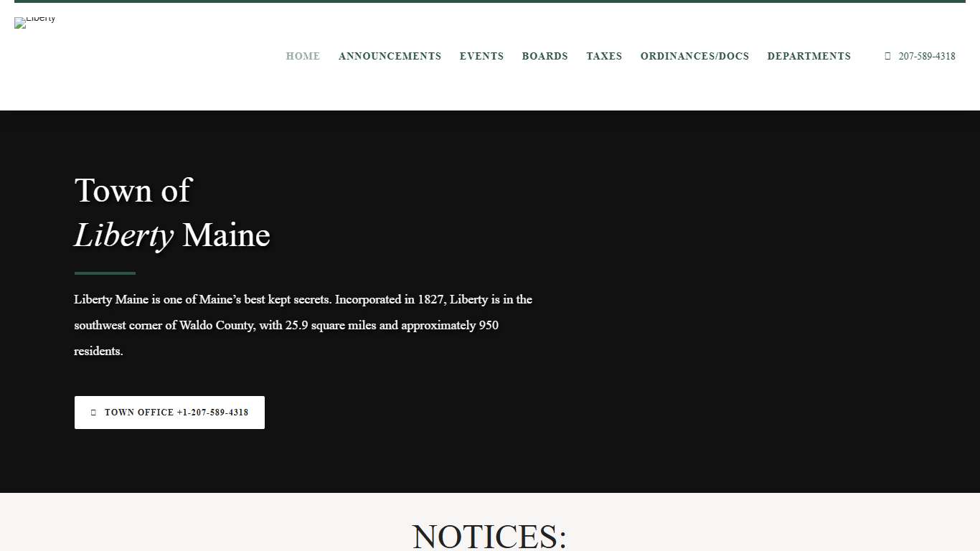The width and height of the screenshot is (980, 551).
Task: Click the Liberty Maine description paragraph
Action: point(303,325)
